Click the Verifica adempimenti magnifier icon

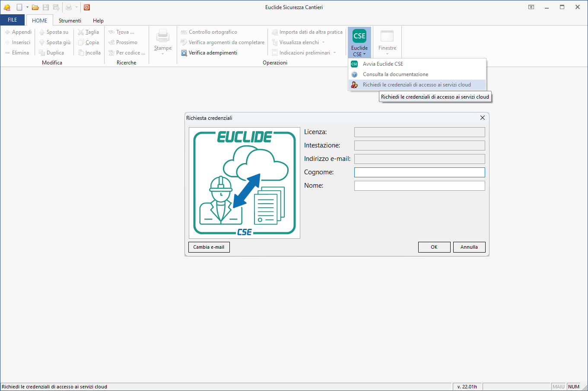184,53
